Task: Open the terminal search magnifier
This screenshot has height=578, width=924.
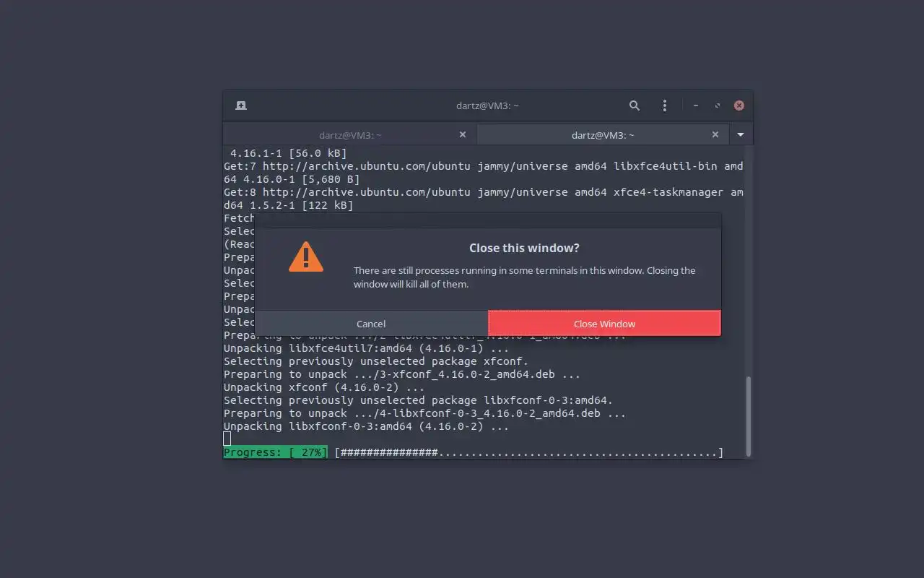Action: [635, 105]
